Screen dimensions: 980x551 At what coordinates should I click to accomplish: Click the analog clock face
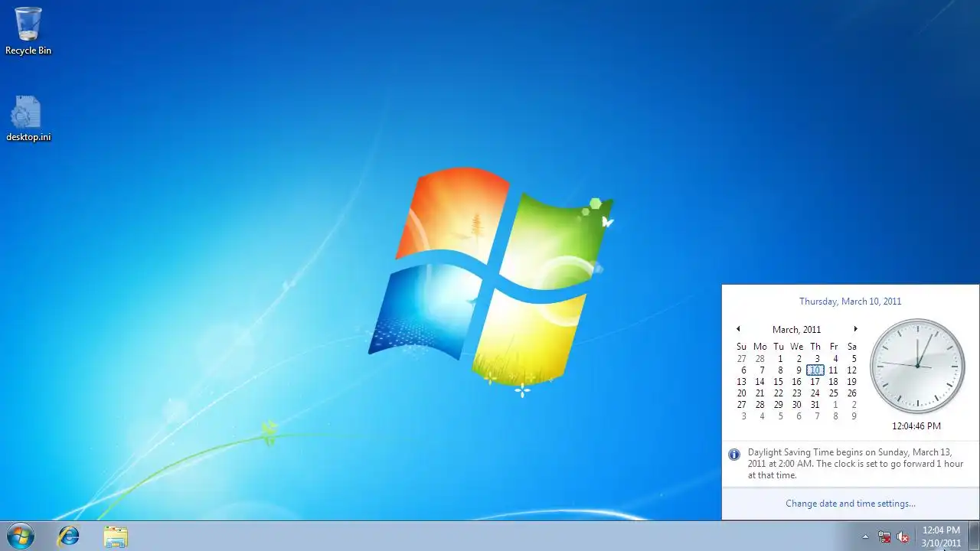[917, 366]
